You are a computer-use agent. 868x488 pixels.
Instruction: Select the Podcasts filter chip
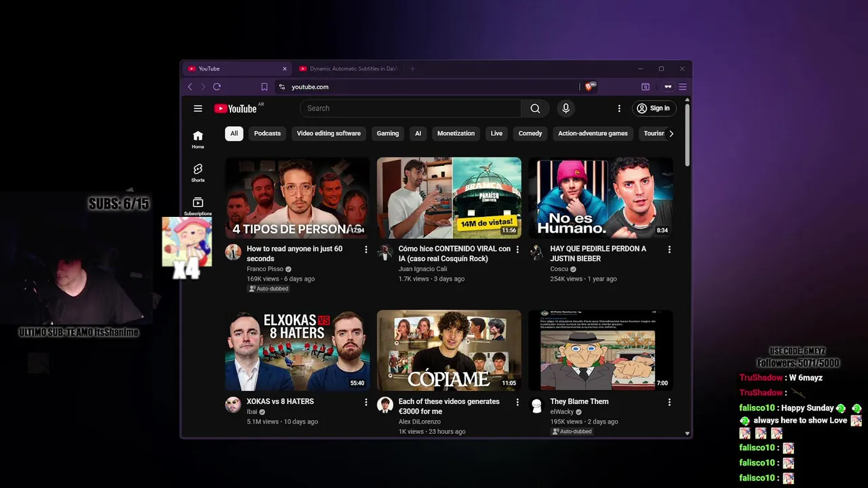click(267, 134)
